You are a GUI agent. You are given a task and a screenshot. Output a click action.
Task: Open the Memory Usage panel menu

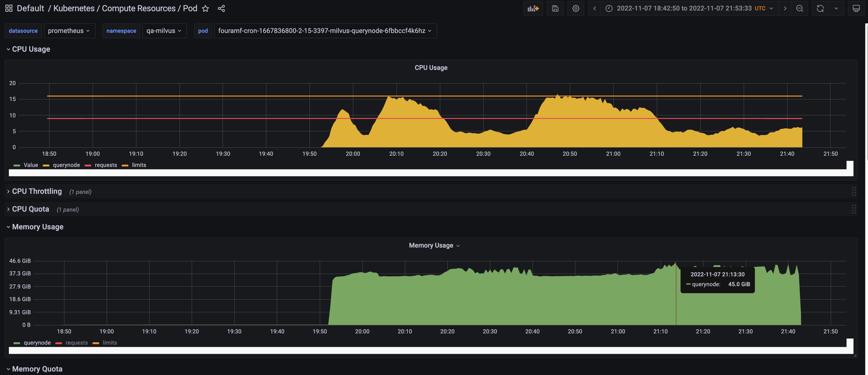pos(458,246)
